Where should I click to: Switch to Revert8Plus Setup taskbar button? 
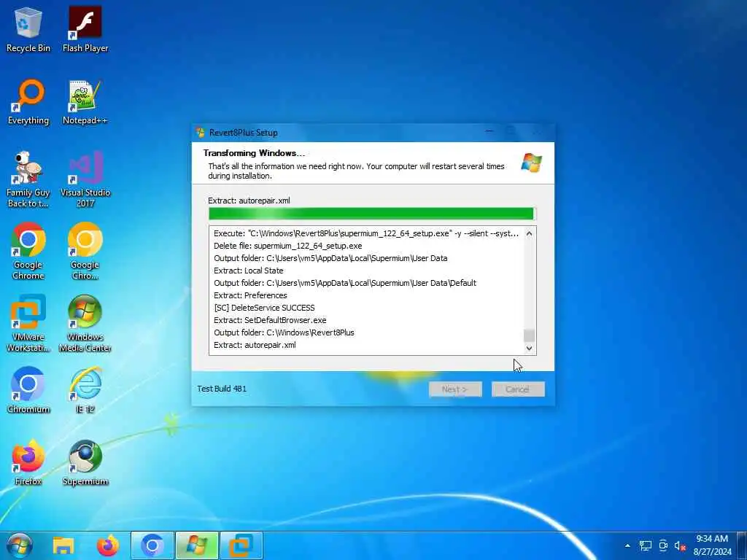pos(197,545)
